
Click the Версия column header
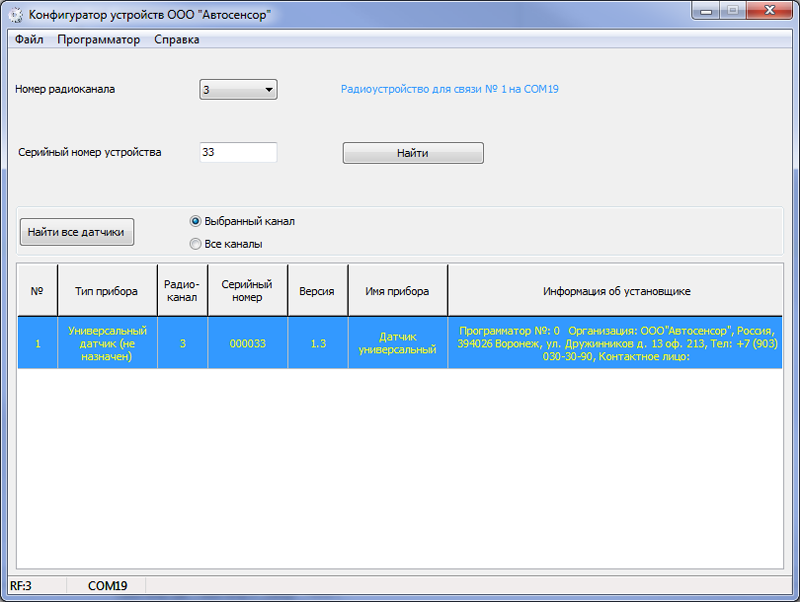(x=317, y=291)
